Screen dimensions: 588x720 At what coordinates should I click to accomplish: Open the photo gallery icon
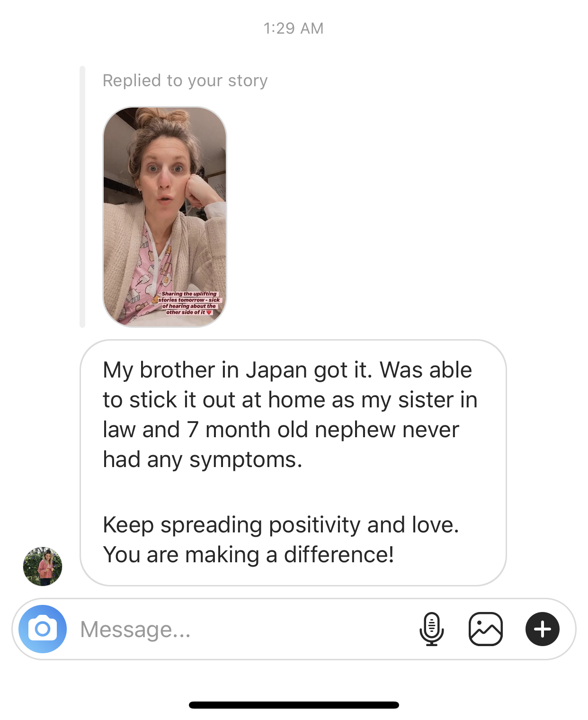click(485, 629)
